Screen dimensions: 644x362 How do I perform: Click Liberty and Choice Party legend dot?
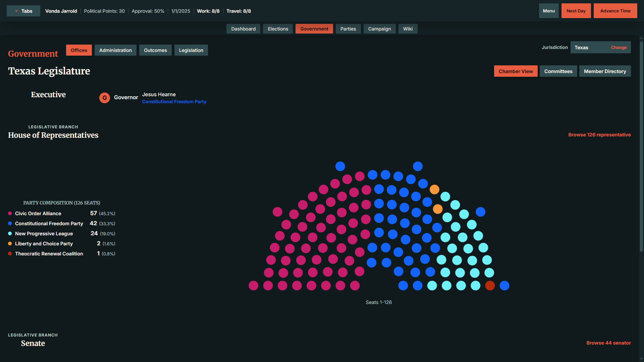[10, 244]
